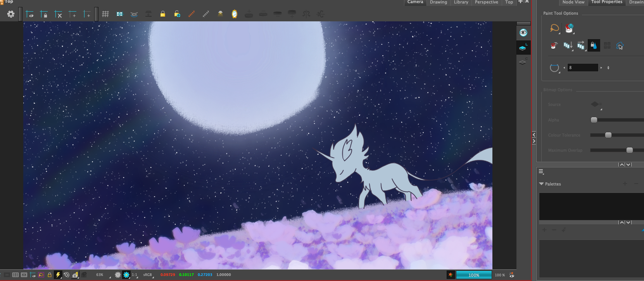Select the Tool Properties tab

[x=607, y=2]
